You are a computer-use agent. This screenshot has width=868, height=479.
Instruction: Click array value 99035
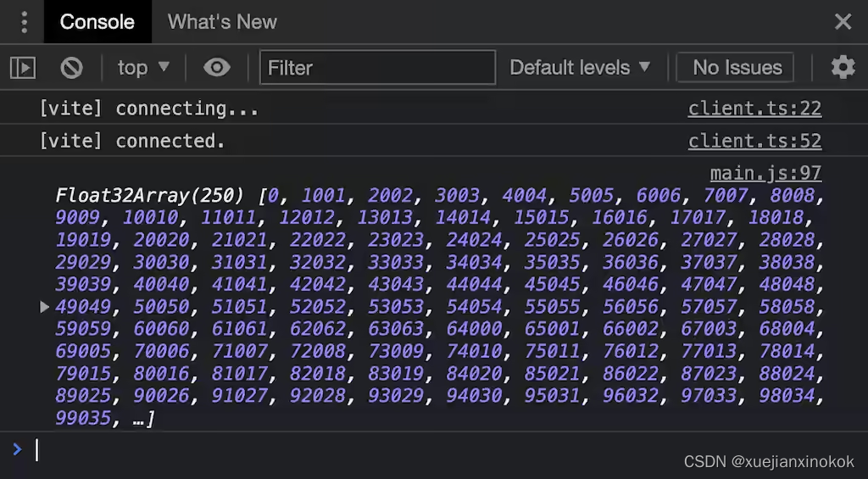click(x=83, y=418)
